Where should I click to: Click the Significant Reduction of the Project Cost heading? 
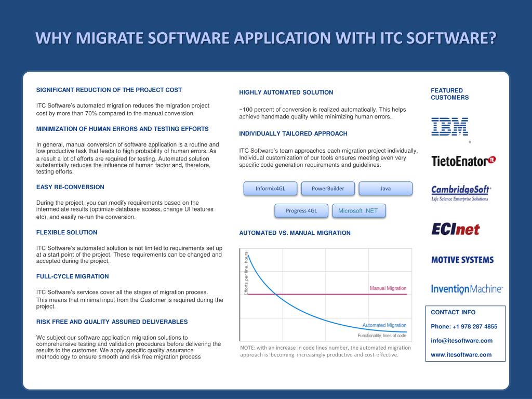pos(109,90)
